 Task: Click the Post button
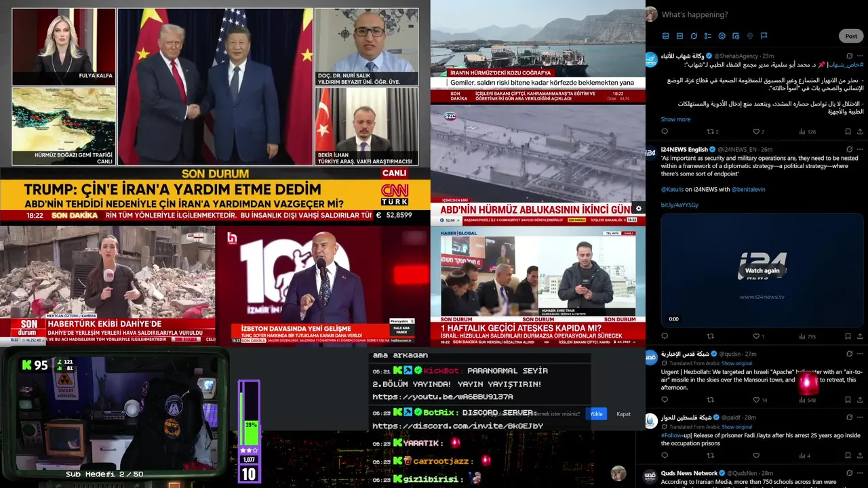coord(851,36)
